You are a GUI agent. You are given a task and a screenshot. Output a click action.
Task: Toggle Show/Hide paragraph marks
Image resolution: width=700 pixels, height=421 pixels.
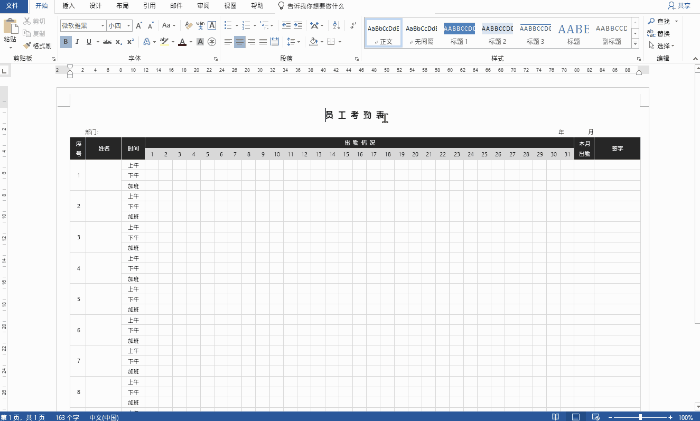pos(353,26)
